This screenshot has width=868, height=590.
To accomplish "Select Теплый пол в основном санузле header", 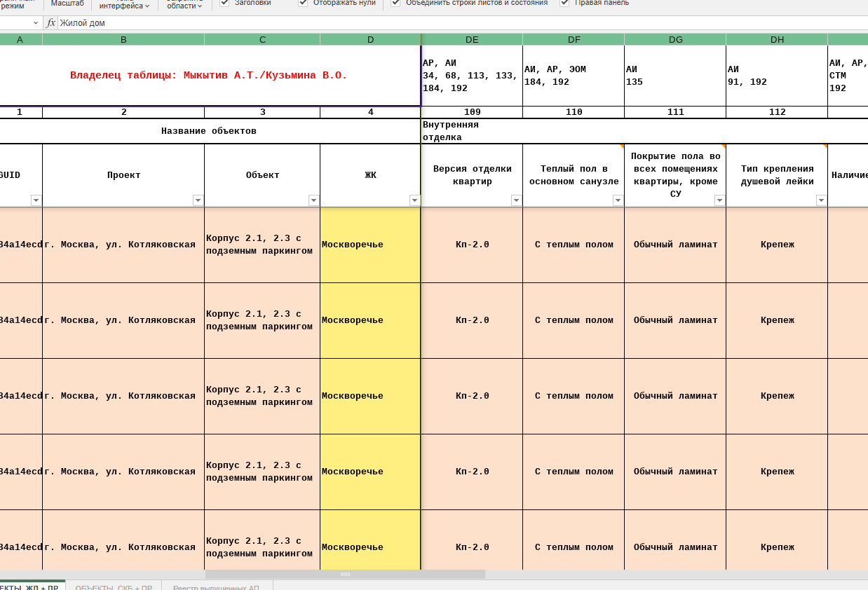I will (574, 175).
